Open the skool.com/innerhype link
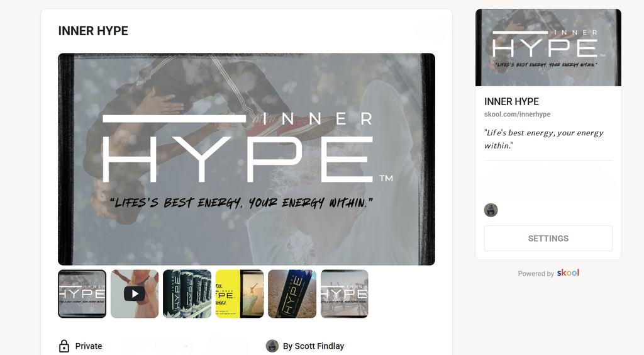The height and width of the screenshot is (355, 644). click(517, 114)
